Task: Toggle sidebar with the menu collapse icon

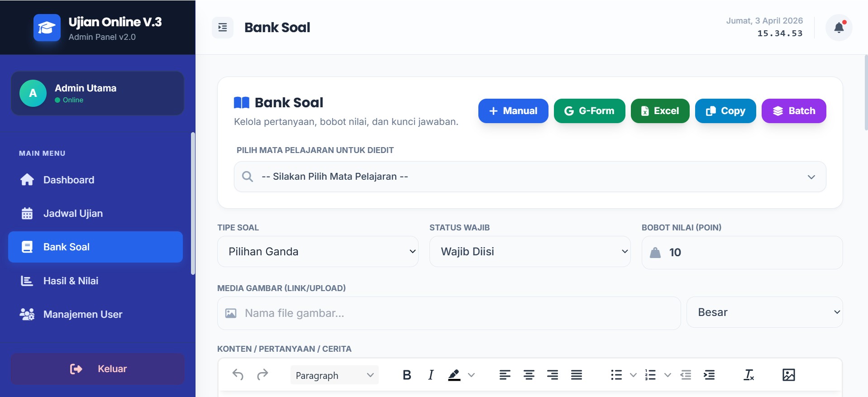Action: click(223, 28)
